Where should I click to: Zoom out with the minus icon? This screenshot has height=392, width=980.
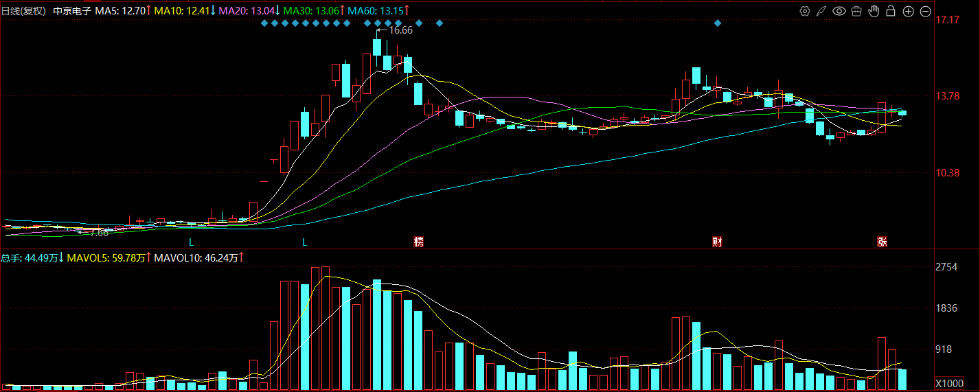tap(925, 11)
